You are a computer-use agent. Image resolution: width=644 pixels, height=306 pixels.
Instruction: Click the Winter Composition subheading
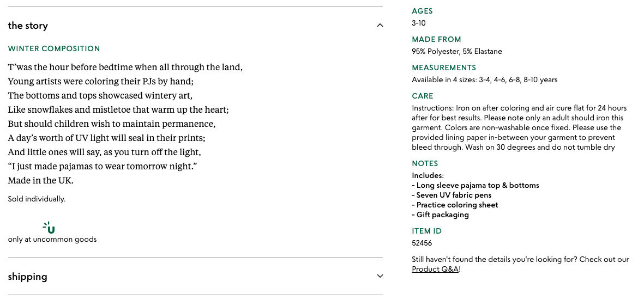(54, 48)
